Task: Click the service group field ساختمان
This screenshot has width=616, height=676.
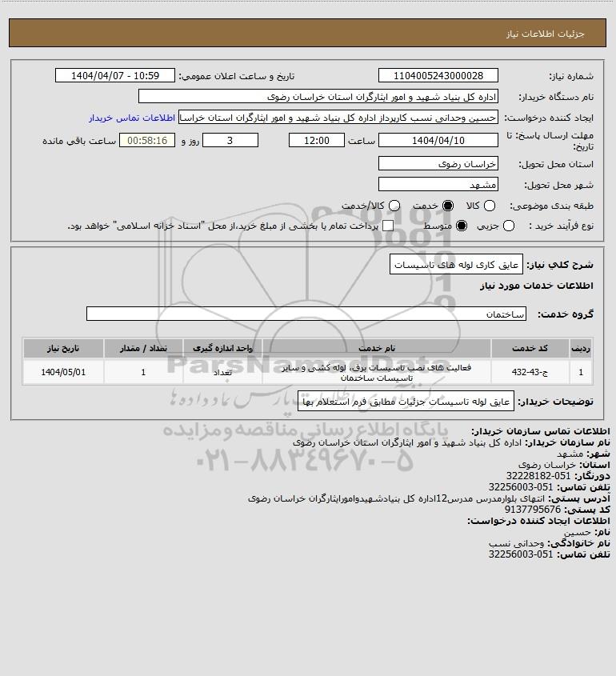Action: (306, 314)
